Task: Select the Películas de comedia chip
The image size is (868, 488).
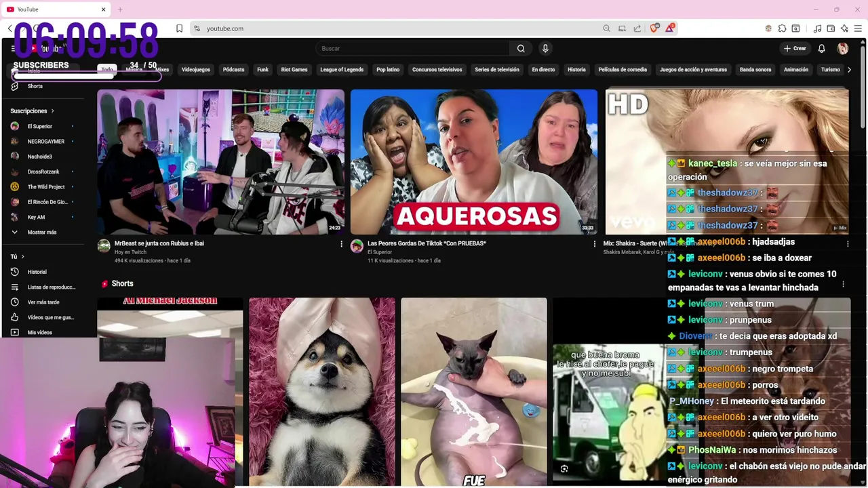Action: [623, 69]
